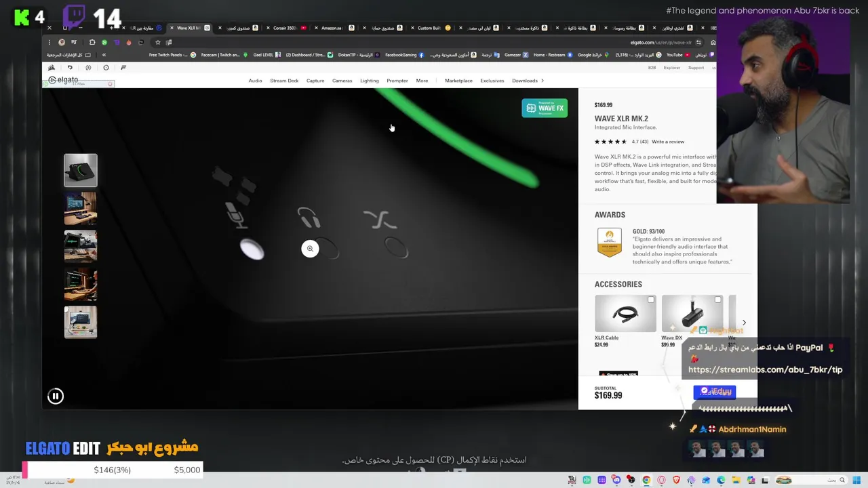
Task: Click the zoom magnifier on the product image
Action: point(310,249)
